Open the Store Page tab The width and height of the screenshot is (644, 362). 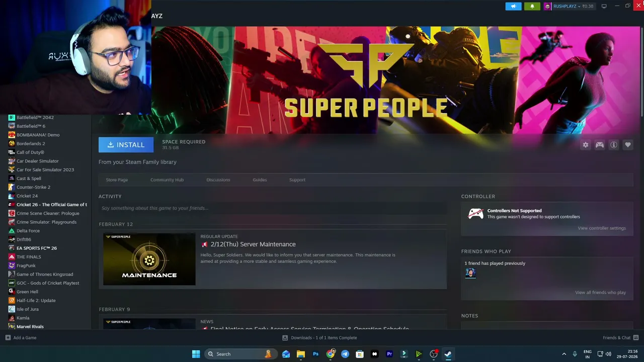pyautogui.click(x=117, y=180)
